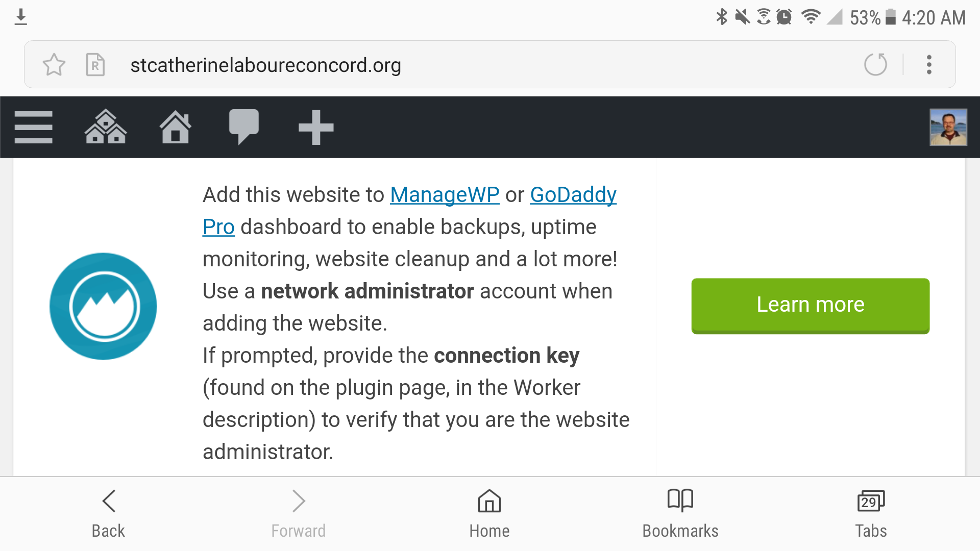Open browser three-dot overflow menu
The image size is (980, 551).
[x=929, y=65]
